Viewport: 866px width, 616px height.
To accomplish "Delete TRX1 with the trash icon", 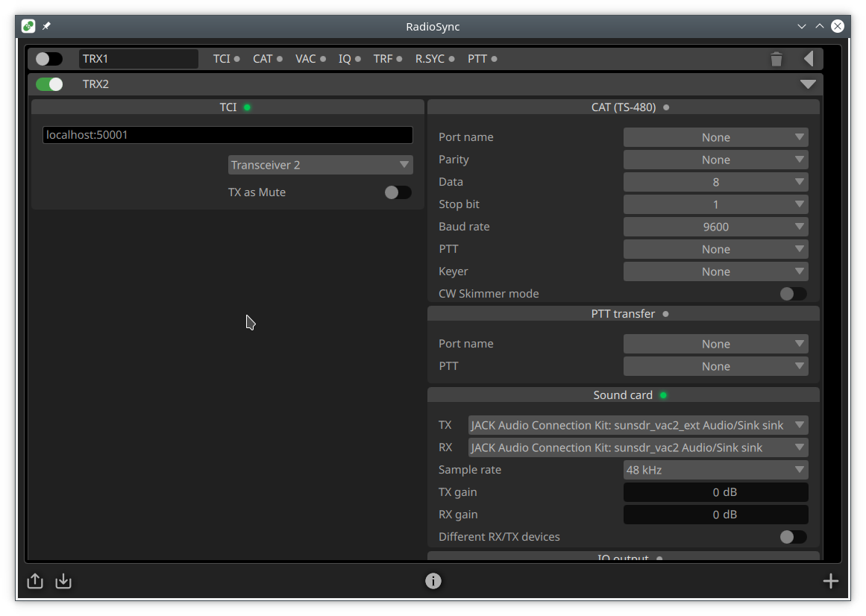I will (776, 59).
